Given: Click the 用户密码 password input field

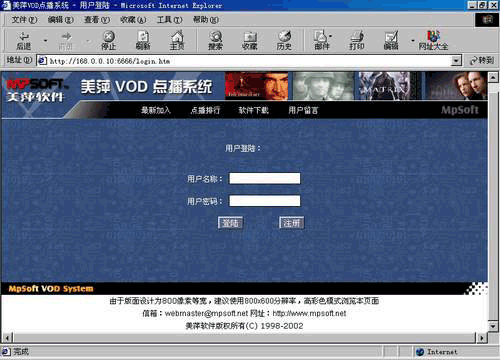Looking at the screenshot, I should pyautogui.click(x=265, y=201).
